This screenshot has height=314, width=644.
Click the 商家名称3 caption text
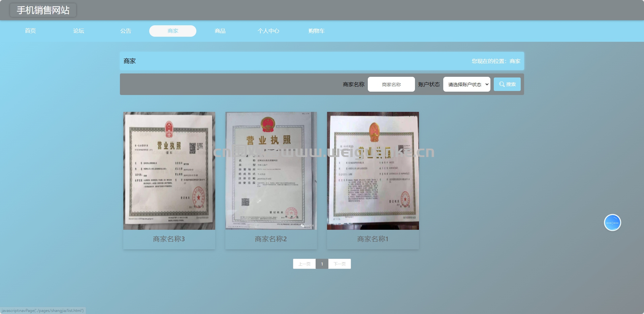[169, 239]
